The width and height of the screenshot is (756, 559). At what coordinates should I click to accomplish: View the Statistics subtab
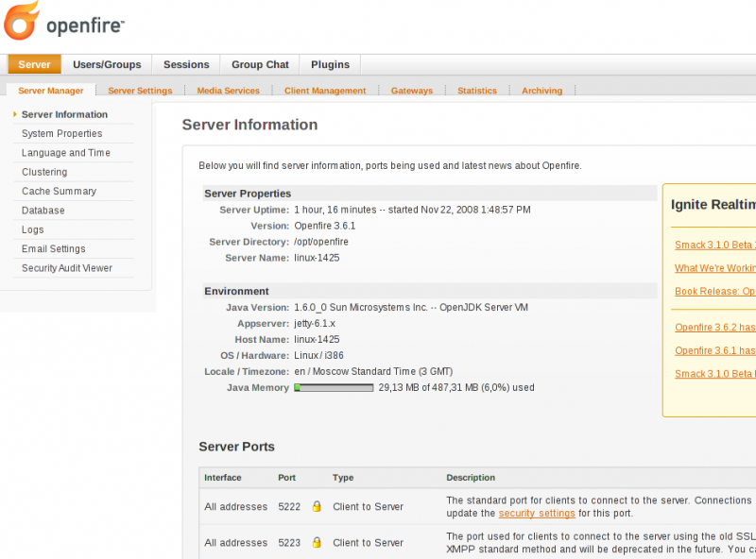click(x=477, y=91)
